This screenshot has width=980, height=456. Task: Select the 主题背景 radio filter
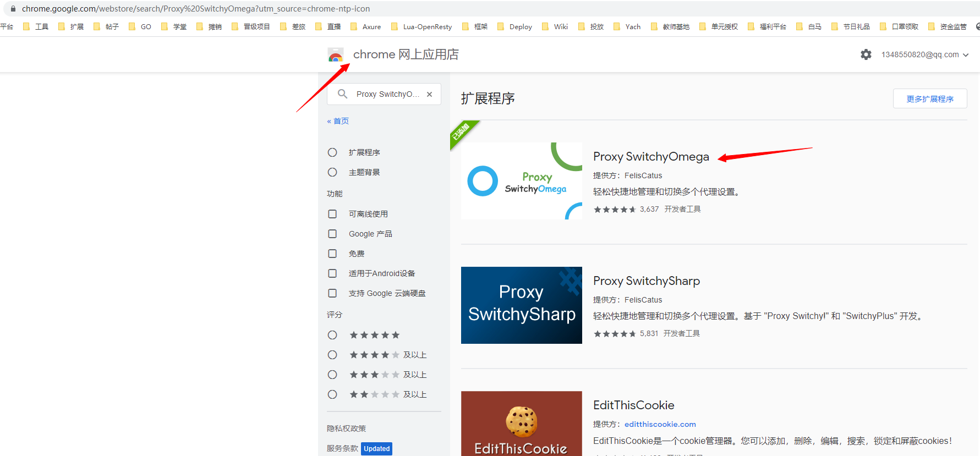pyautogui.click(x=332, y=172)
